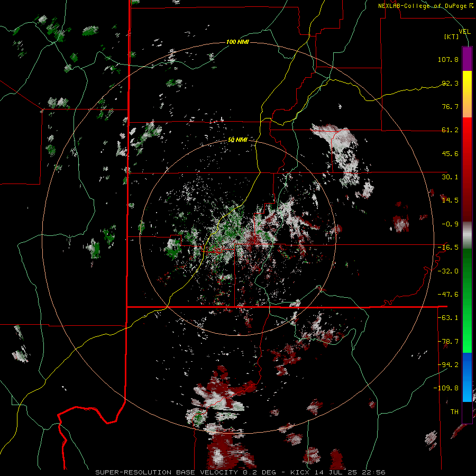Click the 107.8 velocity scale value
Screen dimensions: 476x476
click(x=448, y=59)
